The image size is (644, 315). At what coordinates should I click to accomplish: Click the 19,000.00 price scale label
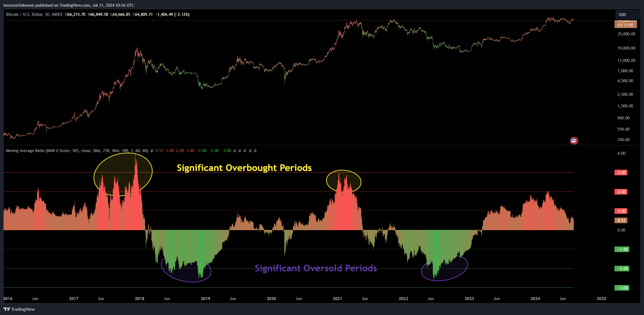click(x=626, y=48)
